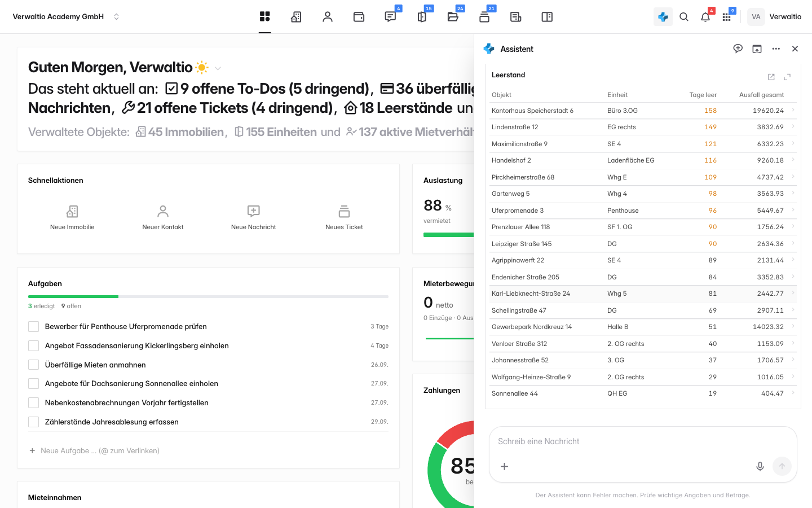Image resolution: width=812 pixels, height=508 pixels.
Task: Click '21 offene Tickets (4 dringend)' link
Action: tap(227, 108)
